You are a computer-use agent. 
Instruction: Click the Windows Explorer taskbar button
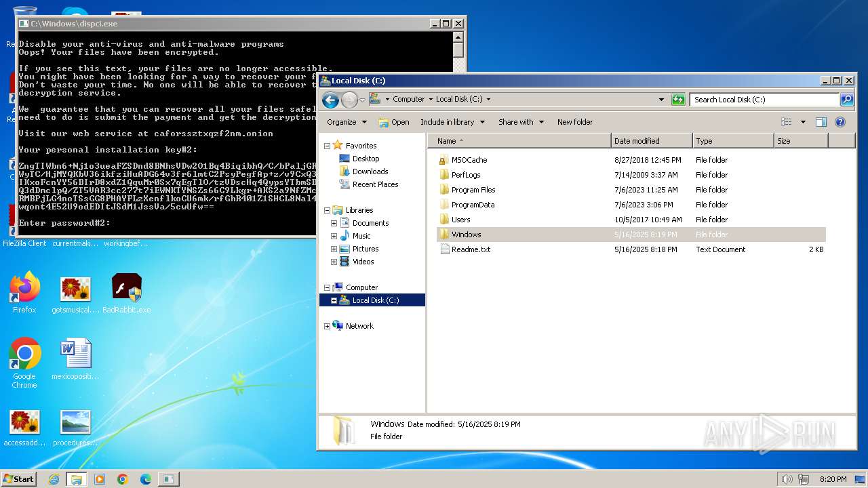[77, 479]
